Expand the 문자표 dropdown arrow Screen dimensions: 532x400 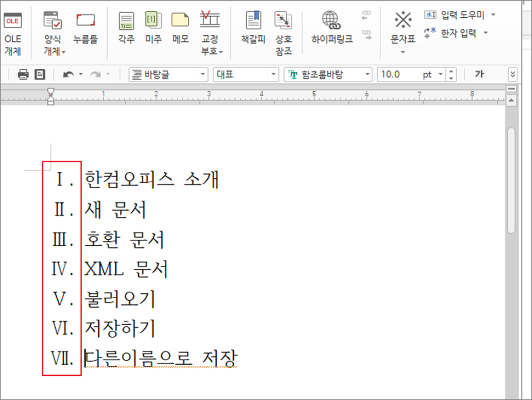coord(403,52)
